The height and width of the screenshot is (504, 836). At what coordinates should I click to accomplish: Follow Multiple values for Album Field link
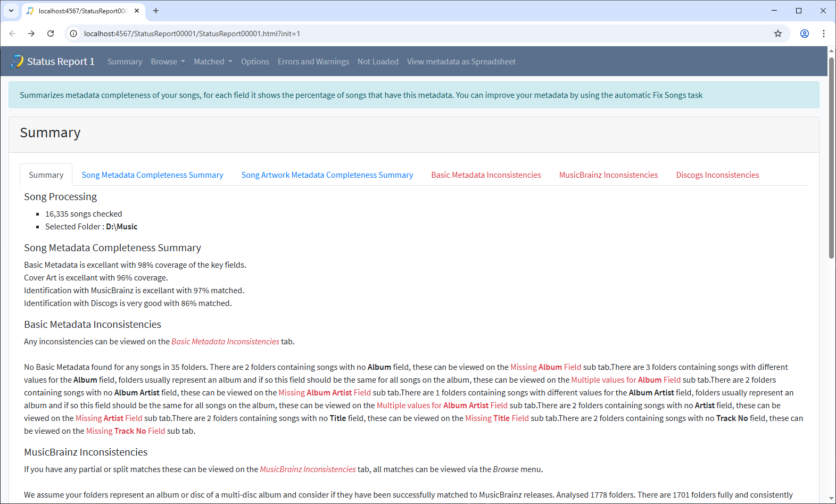coord(626,380)
